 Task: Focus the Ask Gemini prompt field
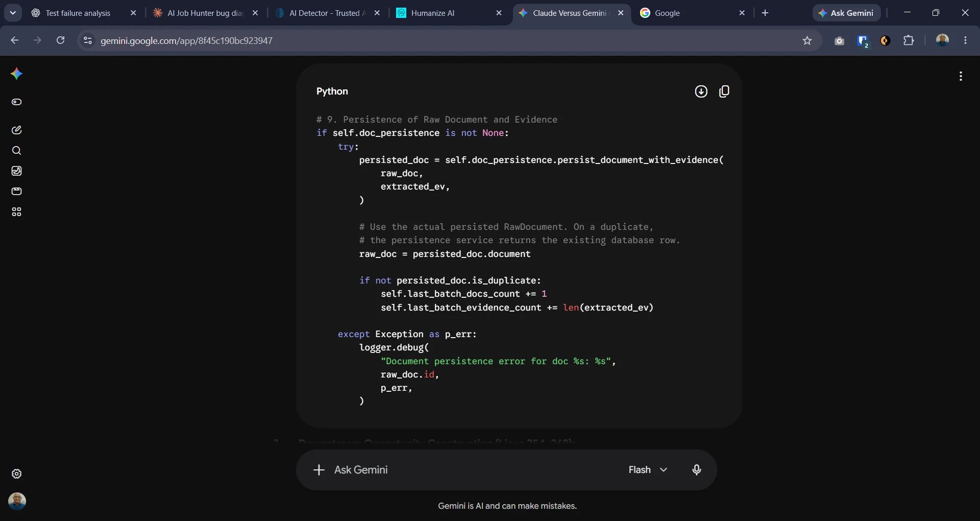[x=475, y=470]
